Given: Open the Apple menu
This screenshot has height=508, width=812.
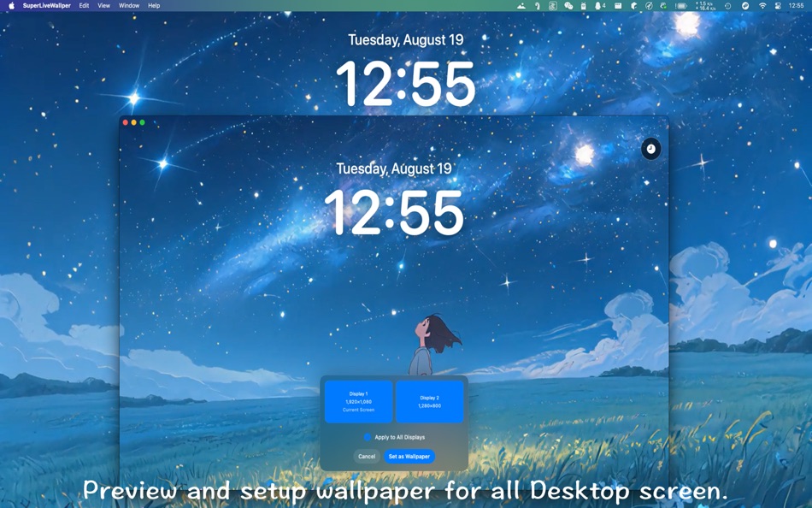Looking at the screenshot, I should click(x=11, y=5).
